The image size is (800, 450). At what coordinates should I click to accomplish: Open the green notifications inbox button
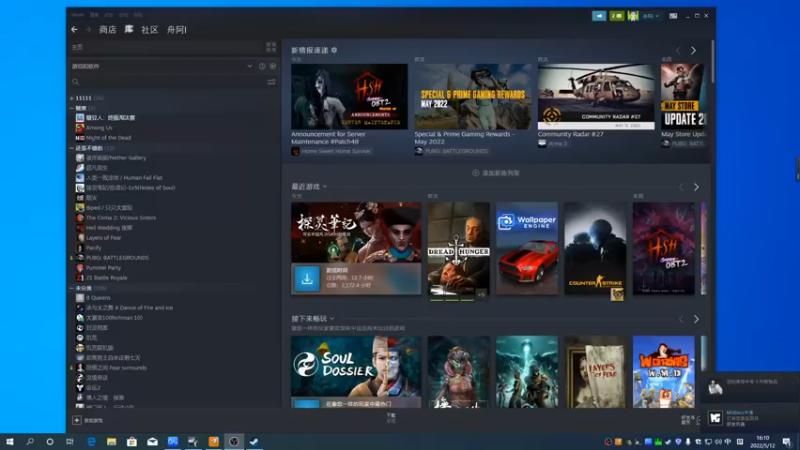point(616,16)
